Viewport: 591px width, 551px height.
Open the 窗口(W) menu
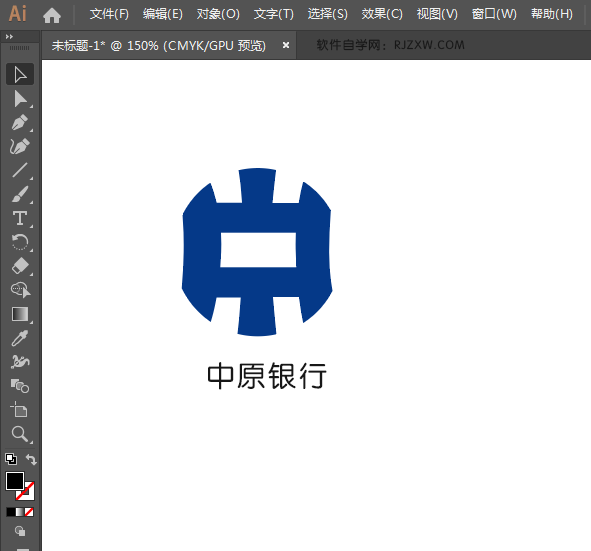tap(494, 14)
